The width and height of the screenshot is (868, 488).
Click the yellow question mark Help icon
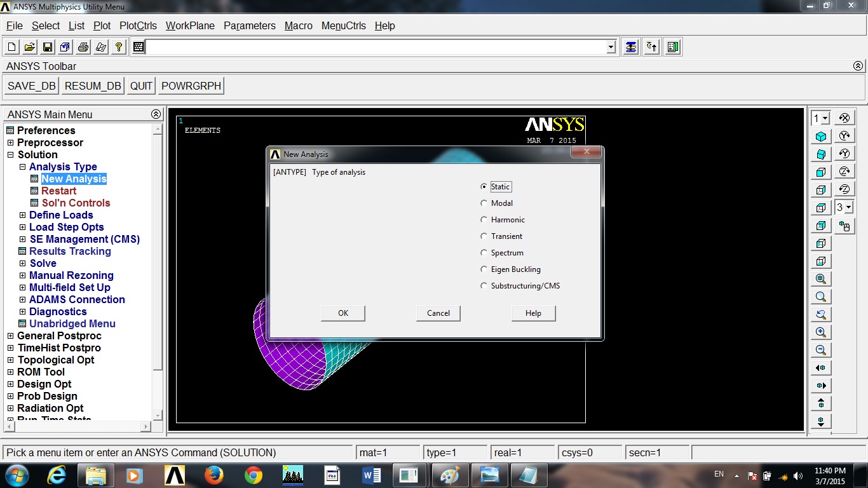pos(119,47)
